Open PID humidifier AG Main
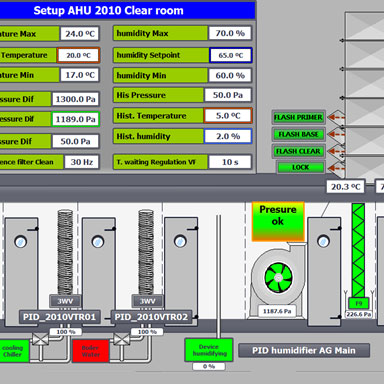 304,350
